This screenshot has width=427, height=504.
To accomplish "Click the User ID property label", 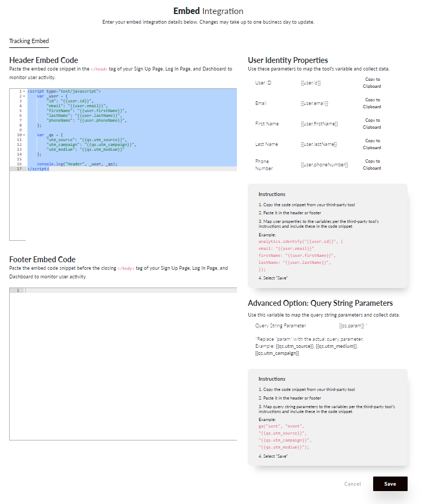I will (263, 82).
